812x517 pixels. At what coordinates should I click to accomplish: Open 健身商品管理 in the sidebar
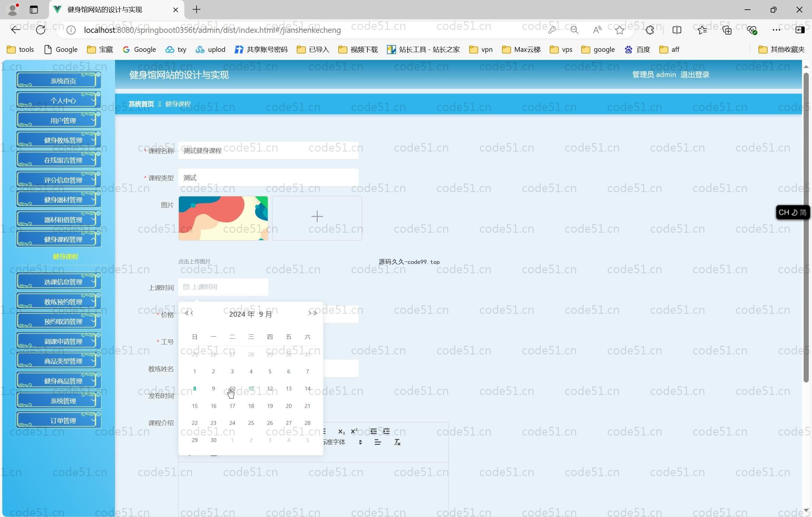point(59,381)
